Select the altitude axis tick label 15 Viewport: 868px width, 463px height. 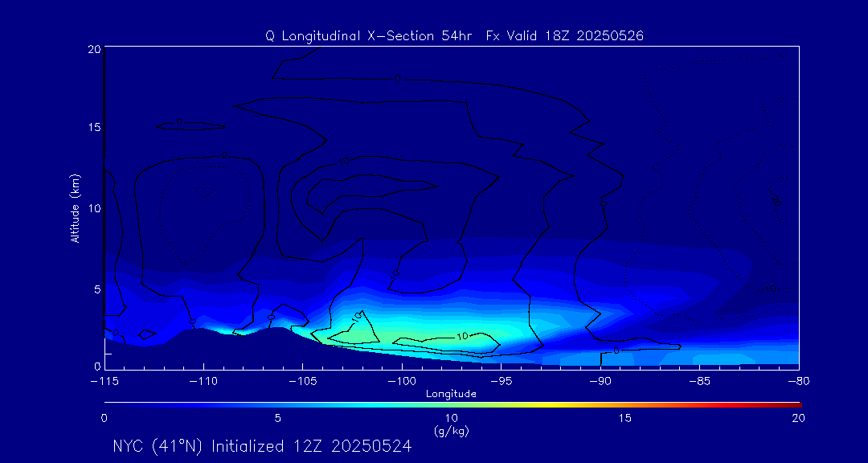(93, 127)
